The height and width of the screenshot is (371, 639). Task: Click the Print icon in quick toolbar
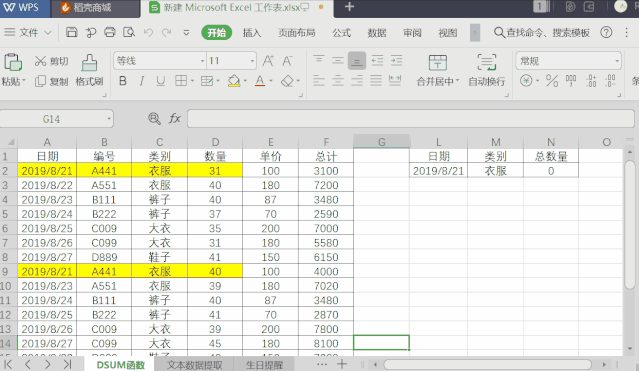click(110, 32)
